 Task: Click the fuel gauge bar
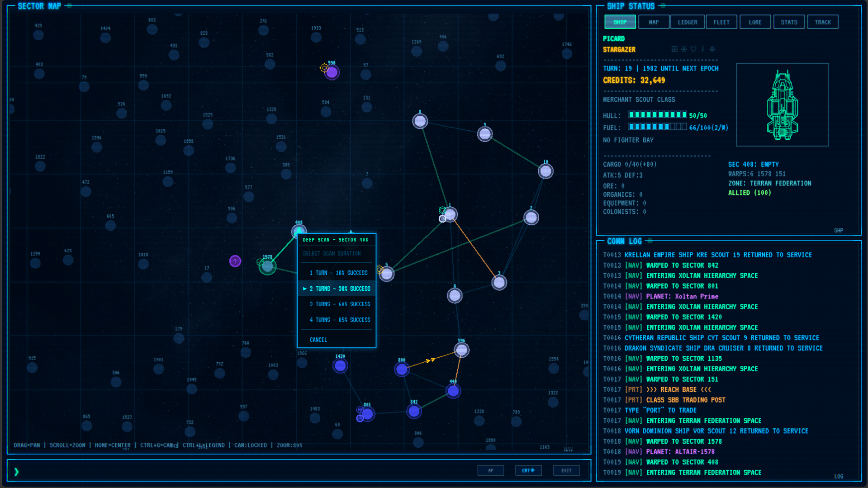pos(657,127)
